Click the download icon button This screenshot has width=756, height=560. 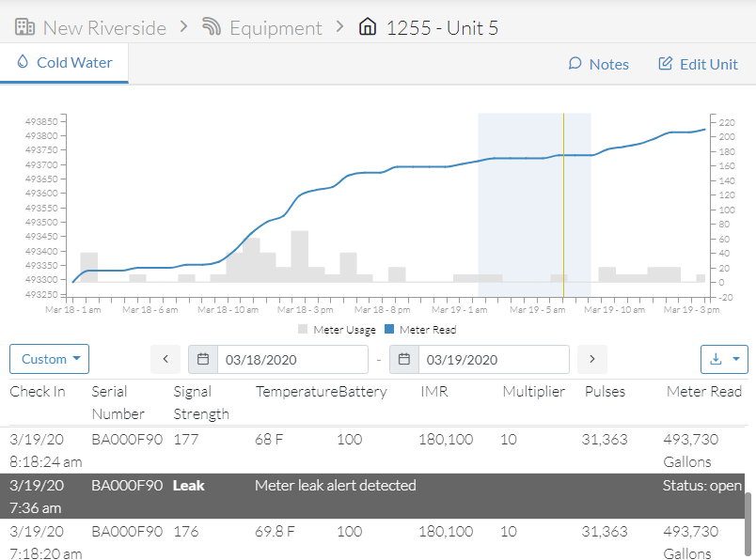pos(716,359)
